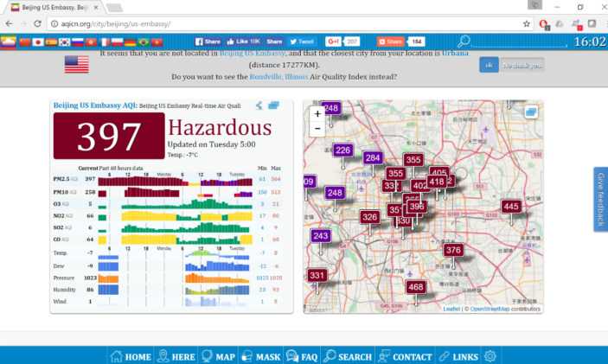Click the 418 AQI map marker
This screenshot has height=364, width=608.
[437, 182]
